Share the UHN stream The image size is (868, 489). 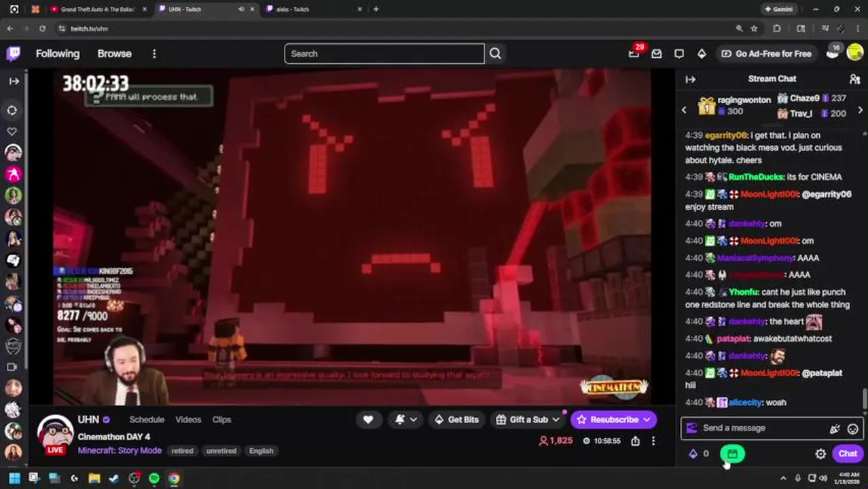[x=635, y=441]
